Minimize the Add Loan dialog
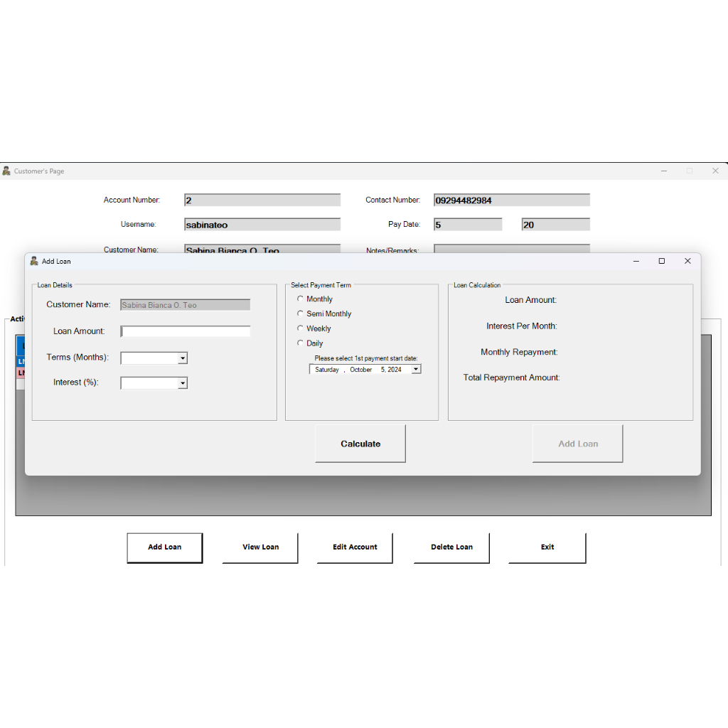Image resolution: width=728 pixels, height=728 pixels. (x=636, y=261)
